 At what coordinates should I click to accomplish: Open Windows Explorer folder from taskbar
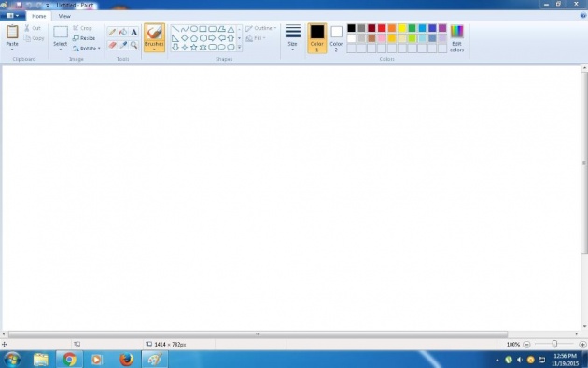(40, 360)
